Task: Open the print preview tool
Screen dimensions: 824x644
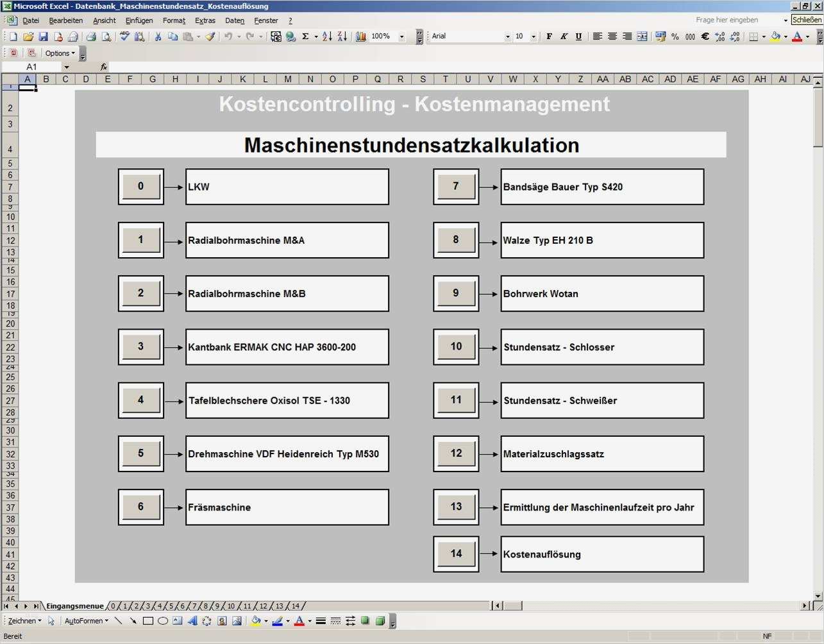Action: 106,37
